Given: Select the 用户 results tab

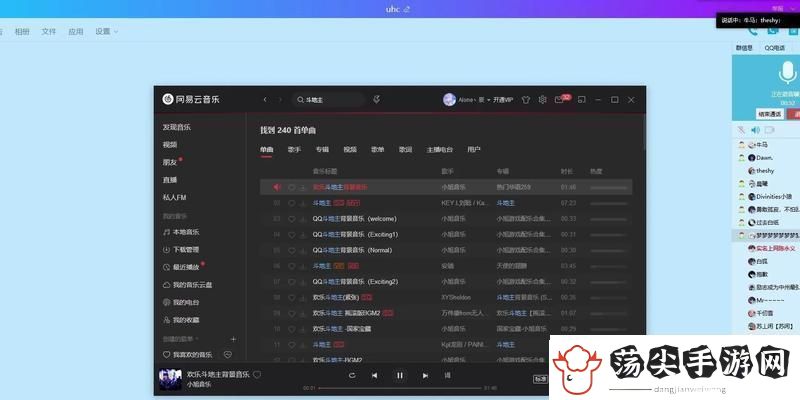Looking at the screenshot, I should tap(474, 149).
